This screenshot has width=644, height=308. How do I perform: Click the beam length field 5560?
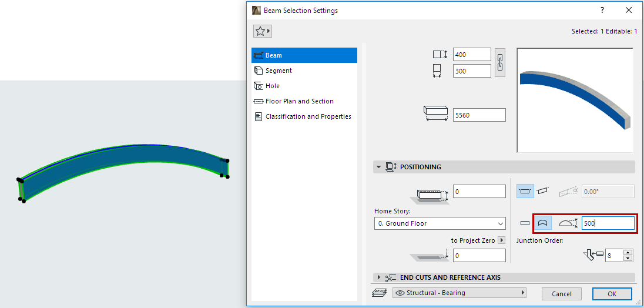[479, 115]
